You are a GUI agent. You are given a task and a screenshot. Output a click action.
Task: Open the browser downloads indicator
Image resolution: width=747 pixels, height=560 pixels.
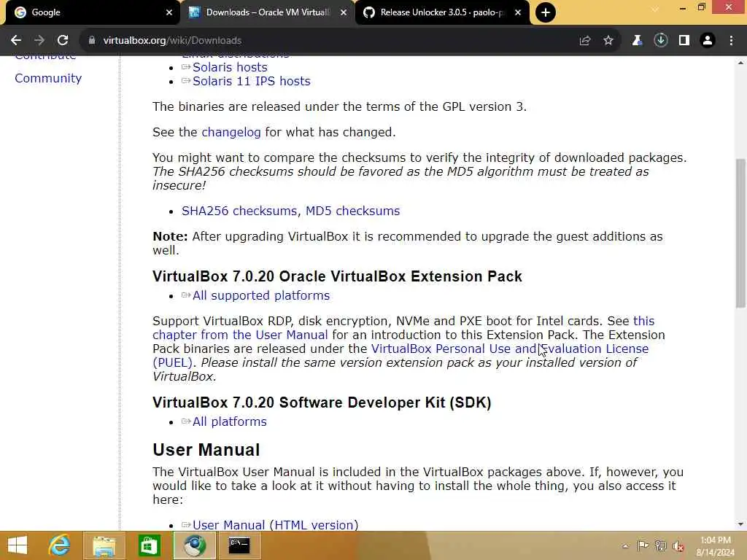point(661,41)
